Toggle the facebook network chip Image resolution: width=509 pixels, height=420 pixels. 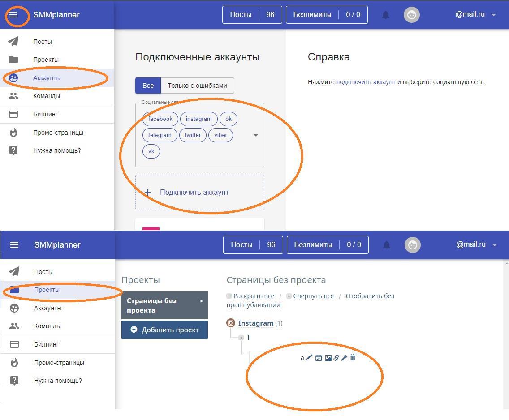coord(160,119)
